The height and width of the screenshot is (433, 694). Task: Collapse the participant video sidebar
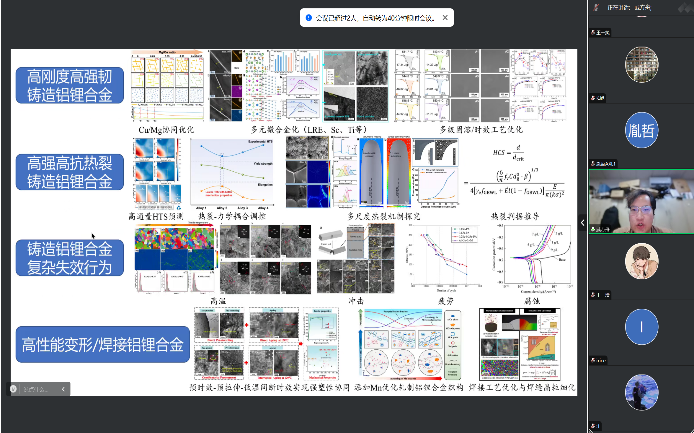pos(582,220)
